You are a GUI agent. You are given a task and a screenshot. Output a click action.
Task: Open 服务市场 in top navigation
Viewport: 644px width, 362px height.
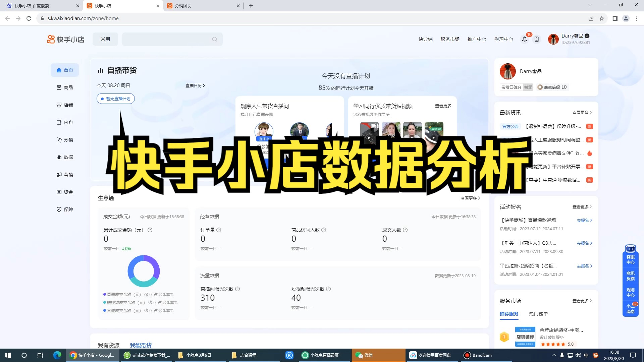point(450,39)
